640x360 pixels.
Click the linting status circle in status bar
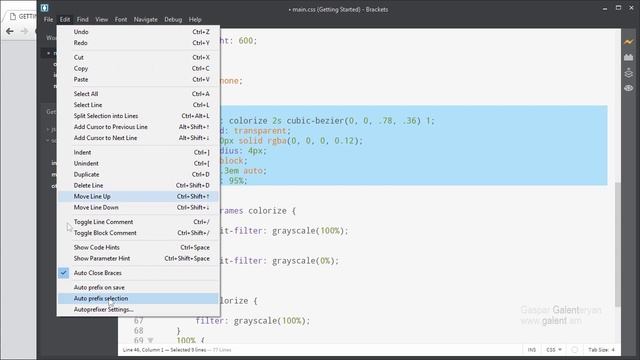tap(575, 350)
